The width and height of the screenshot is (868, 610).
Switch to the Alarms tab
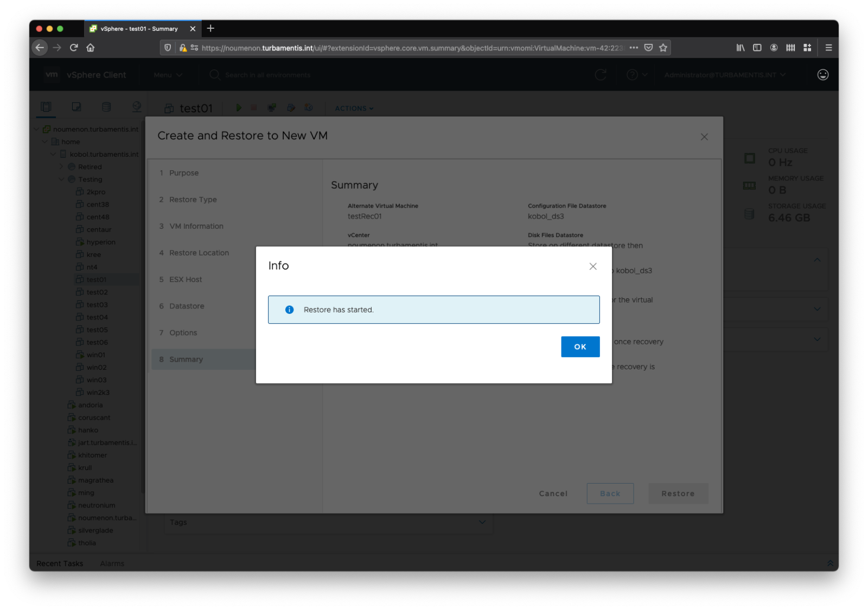[112, 563]
